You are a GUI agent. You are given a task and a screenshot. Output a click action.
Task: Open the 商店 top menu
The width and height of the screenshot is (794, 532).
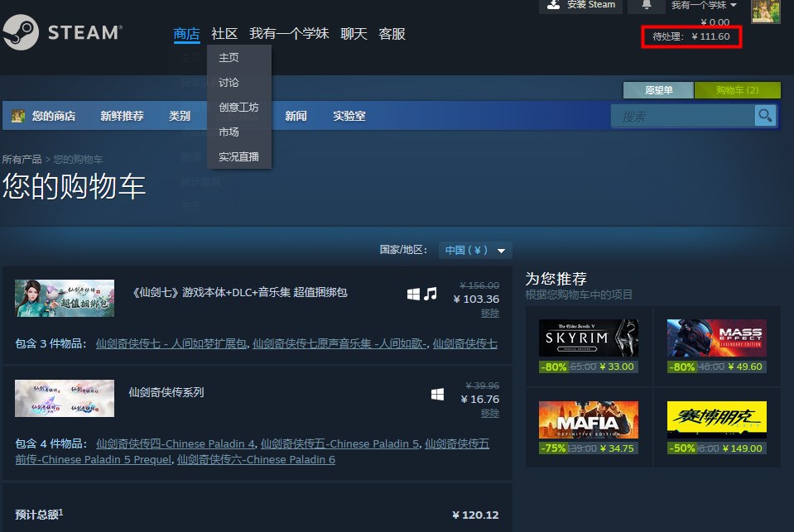point(186,34)
